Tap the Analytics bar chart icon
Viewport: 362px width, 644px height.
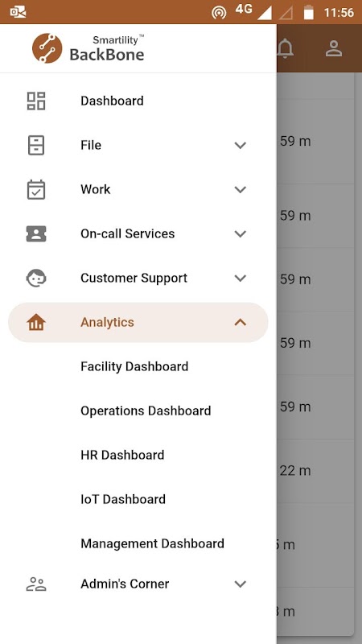click(x=36, y=323)
